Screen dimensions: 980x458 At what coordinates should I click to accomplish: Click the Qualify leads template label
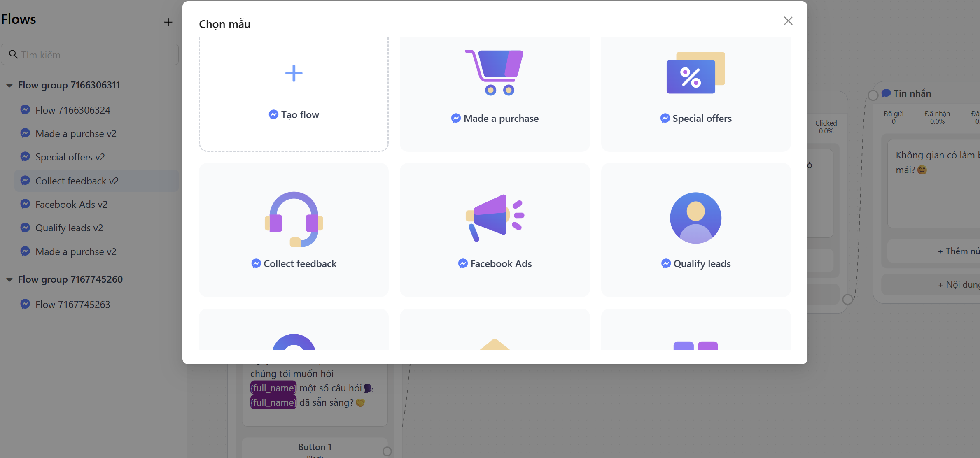[702, 264]
